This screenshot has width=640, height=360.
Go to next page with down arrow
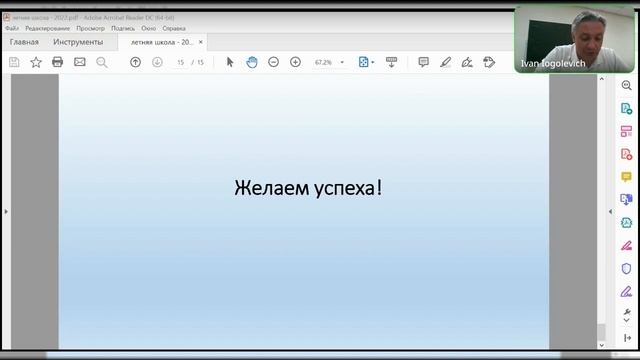(157, 62)
